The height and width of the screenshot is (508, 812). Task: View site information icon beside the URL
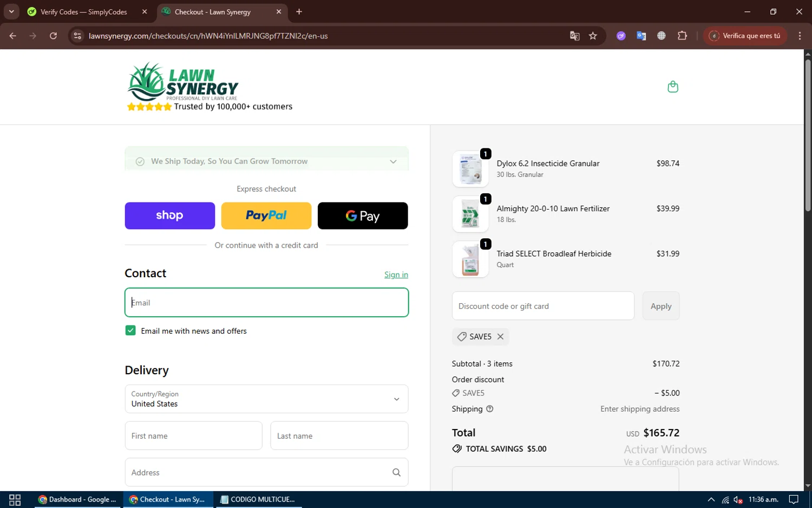click(x=77, y=36)
